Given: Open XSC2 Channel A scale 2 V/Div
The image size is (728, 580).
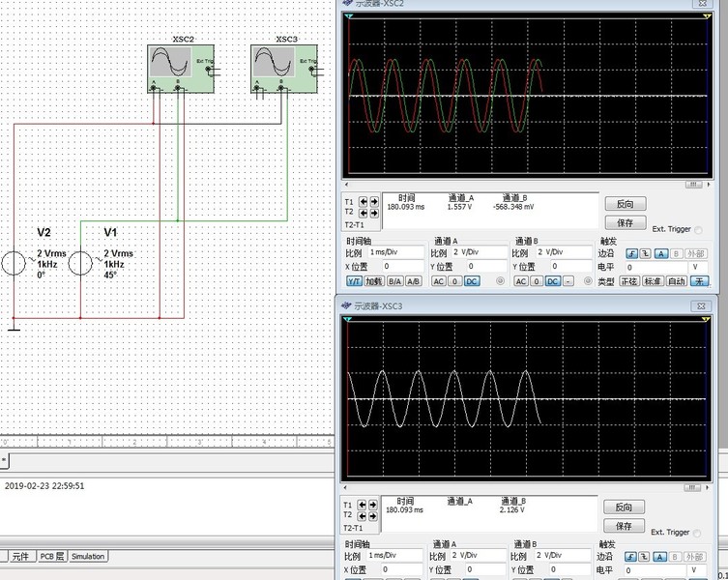Looking at the screenshot, I should coord(480,252).
